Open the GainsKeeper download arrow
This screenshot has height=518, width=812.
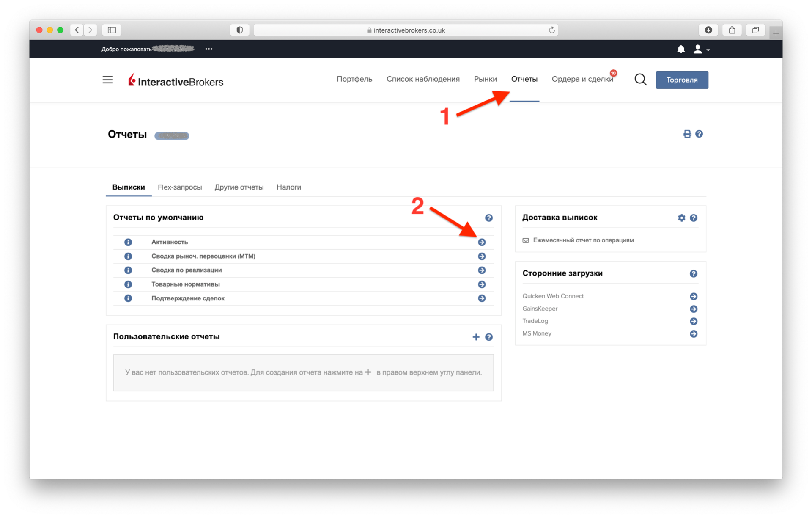click(x=693, y=309)
